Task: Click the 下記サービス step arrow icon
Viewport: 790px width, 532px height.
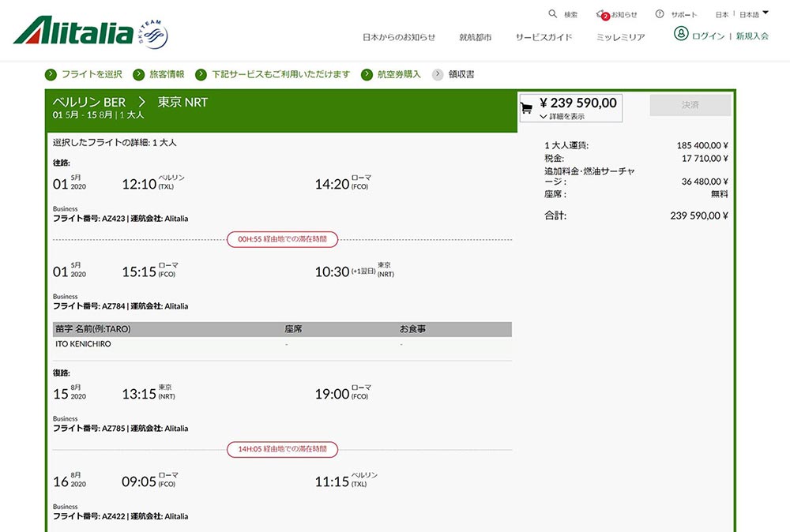Action: (x=201, y=74)
